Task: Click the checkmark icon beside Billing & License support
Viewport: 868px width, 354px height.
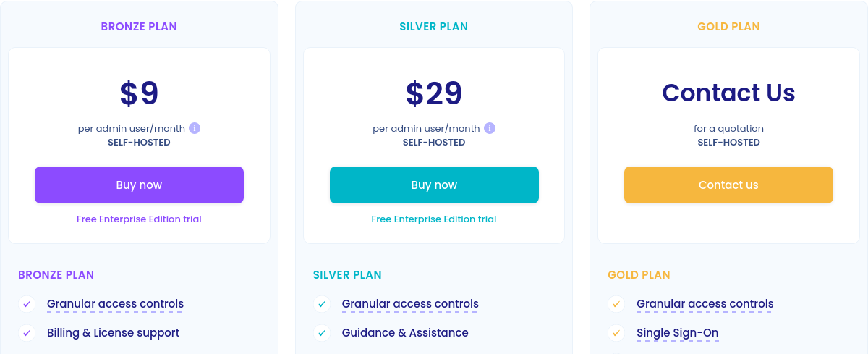Action: pos(27,333)
